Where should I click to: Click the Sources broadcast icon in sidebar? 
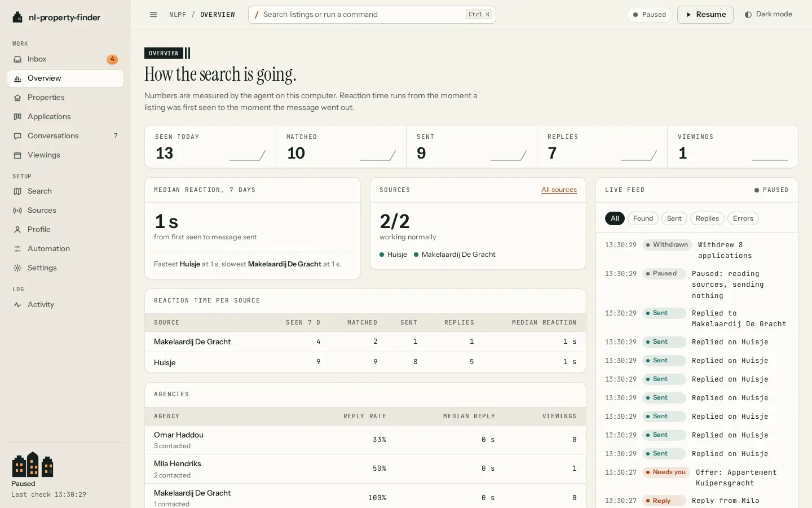[x=17, y=211]
